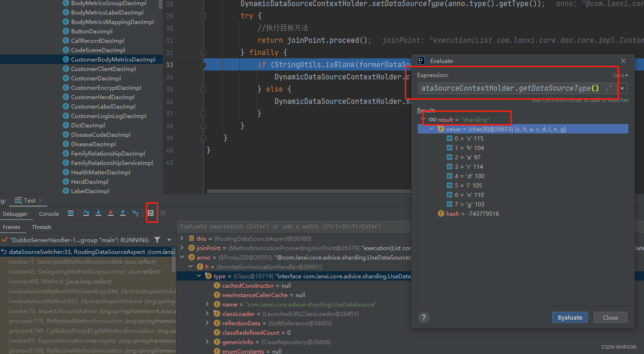Open Evaluate Expression calculator icon
The width and height of the screenshot is (644, 354).
point(151,213)
